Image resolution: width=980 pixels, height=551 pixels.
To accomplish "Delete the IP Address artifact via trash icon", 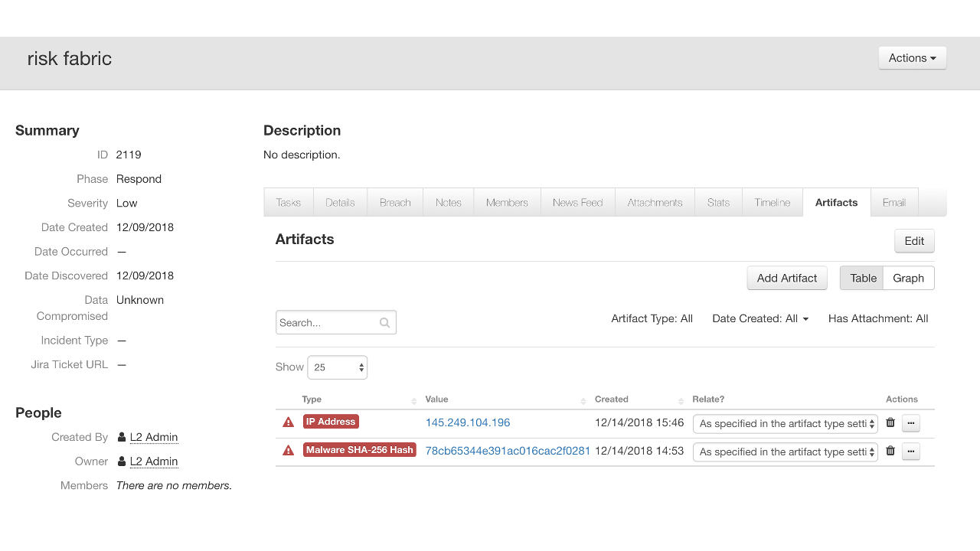I will (890, 422).
